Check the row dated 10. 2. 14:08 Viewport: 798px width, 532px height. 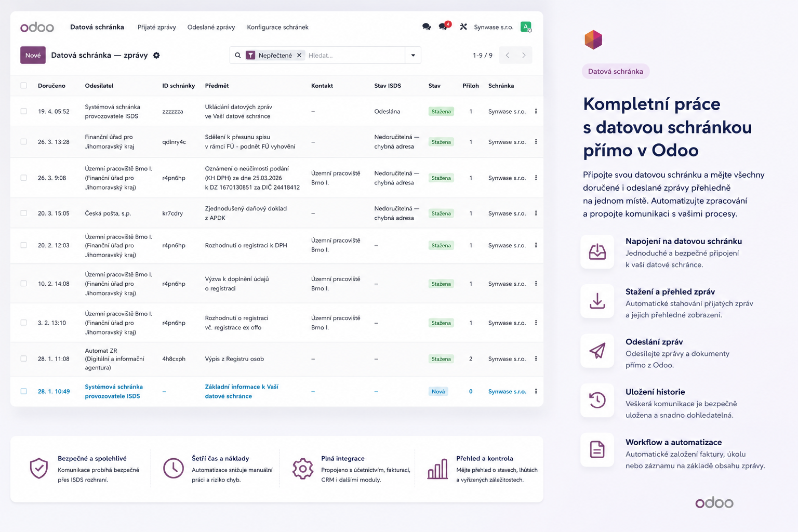point(23,284)
